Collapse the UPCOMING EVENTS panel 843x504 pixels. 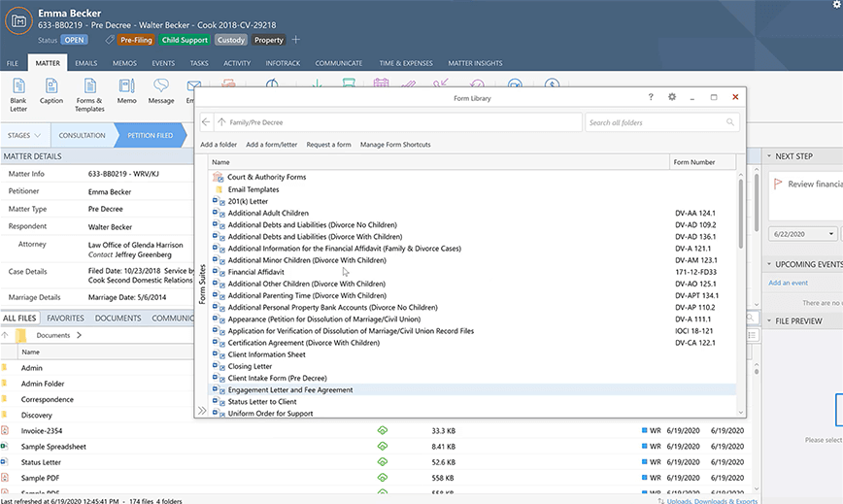pos(769,264)
